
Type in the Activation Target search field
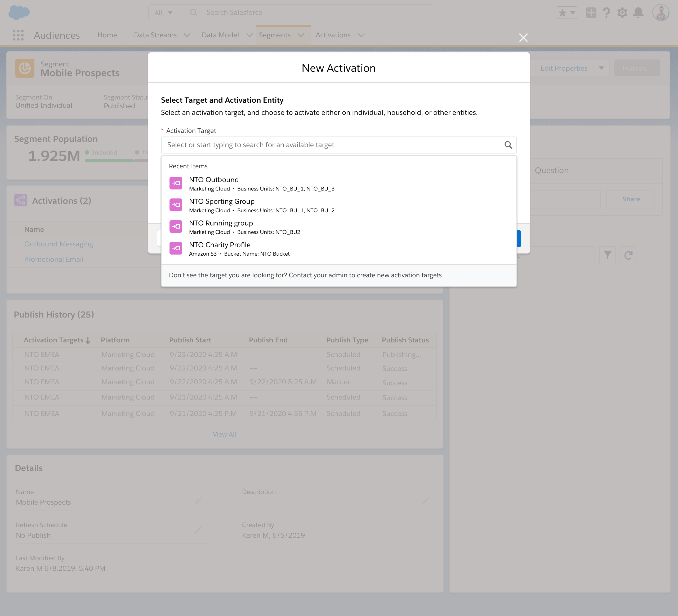333,145
